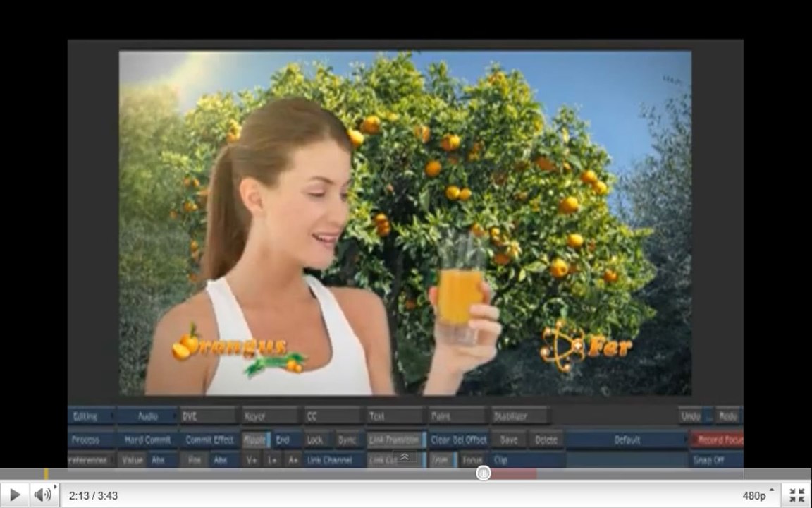Expand the player controls chevron
812x508 pixels.
(x=405, y=456)
